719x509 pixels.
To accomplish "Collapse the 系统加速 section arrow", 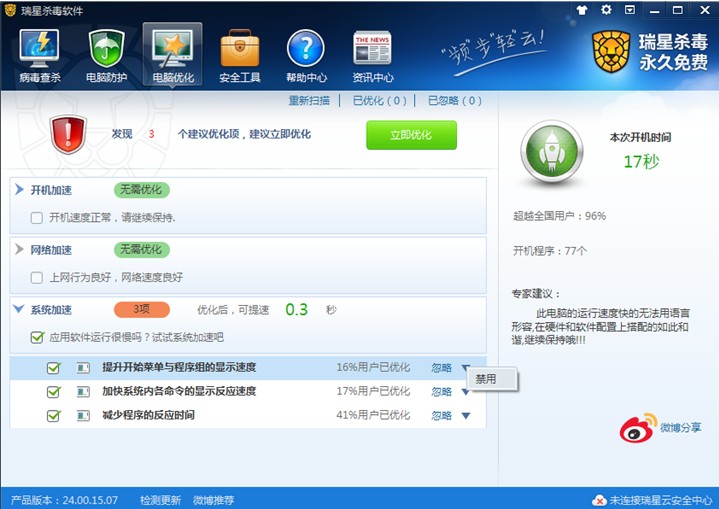I will pos(19,309).
